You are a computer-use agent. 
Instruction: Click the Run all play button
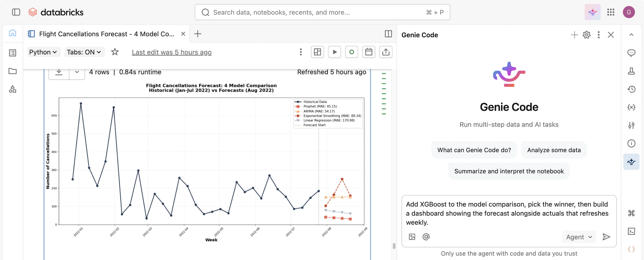pyautogui.click(x=334, y=52)
